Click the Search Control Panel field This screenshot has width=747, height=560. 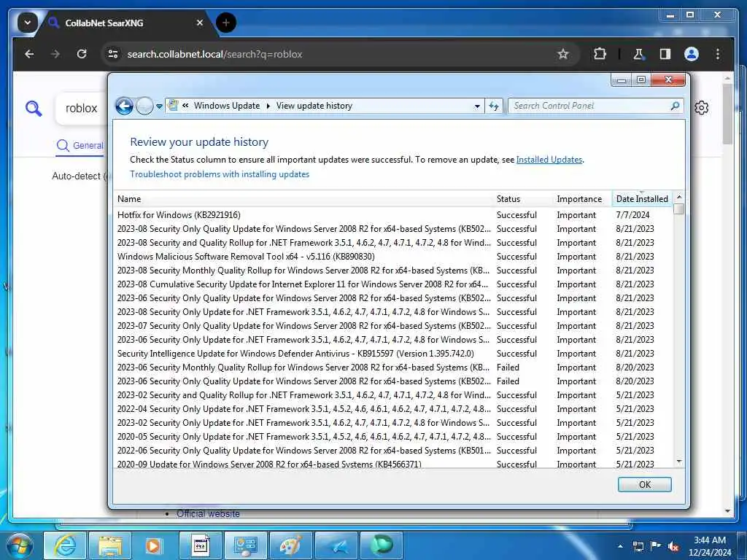tap(595, 106)
